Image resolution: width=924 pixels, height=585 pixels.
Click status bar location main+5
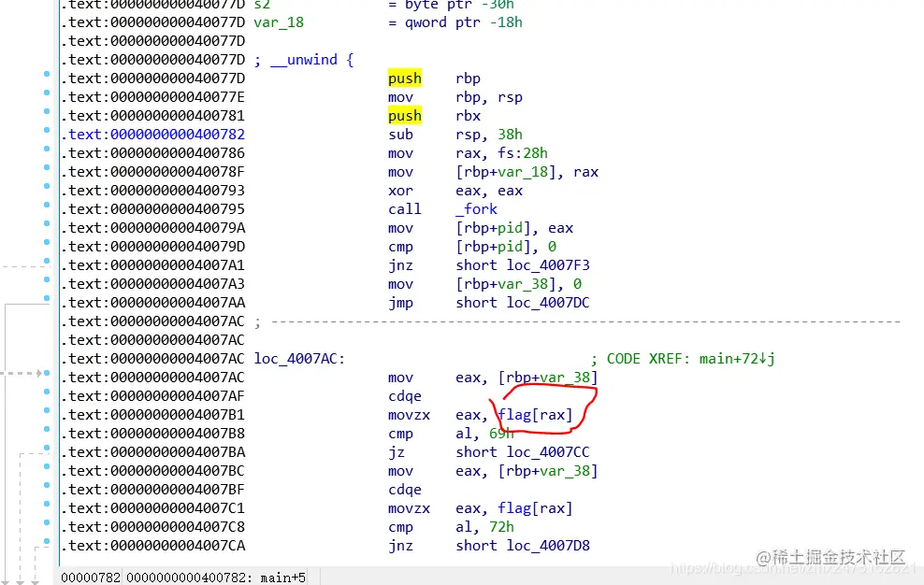[x=282, y=578]
